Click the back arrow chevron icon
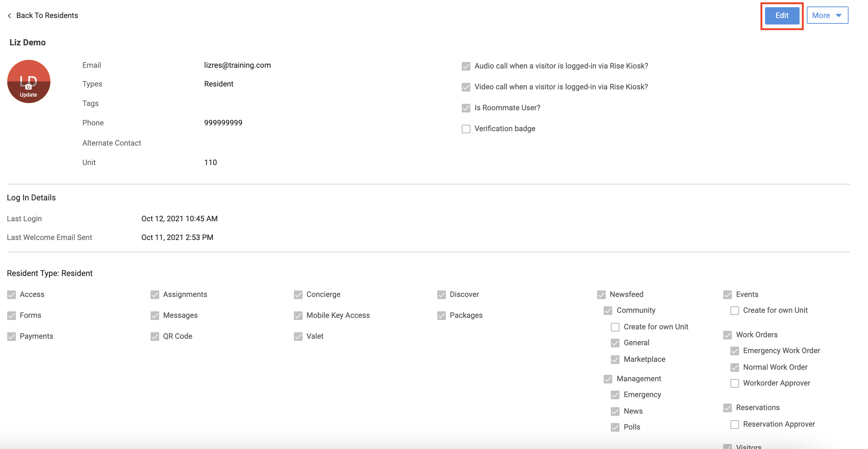The image size is (868, 449). point(9,15)
